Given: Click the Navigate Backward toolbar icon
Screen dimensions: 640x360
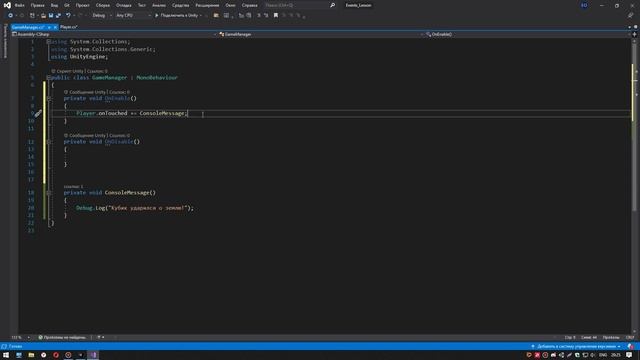Looking at the screenshot, I should tap(10, 16).
